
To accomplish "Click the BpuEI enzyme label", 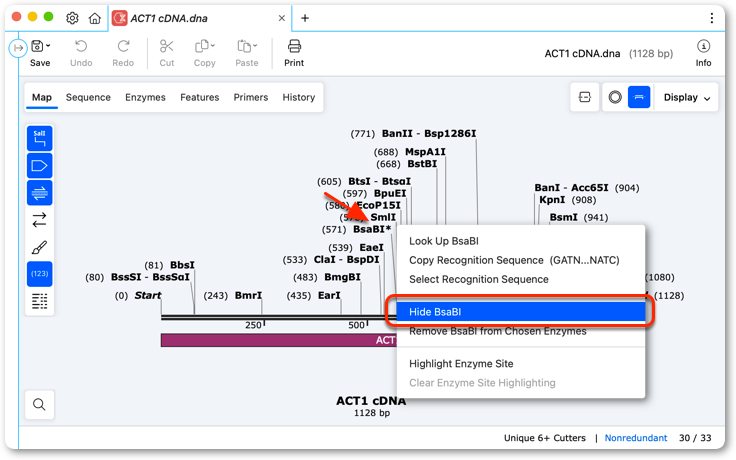I will pos(390,193).
